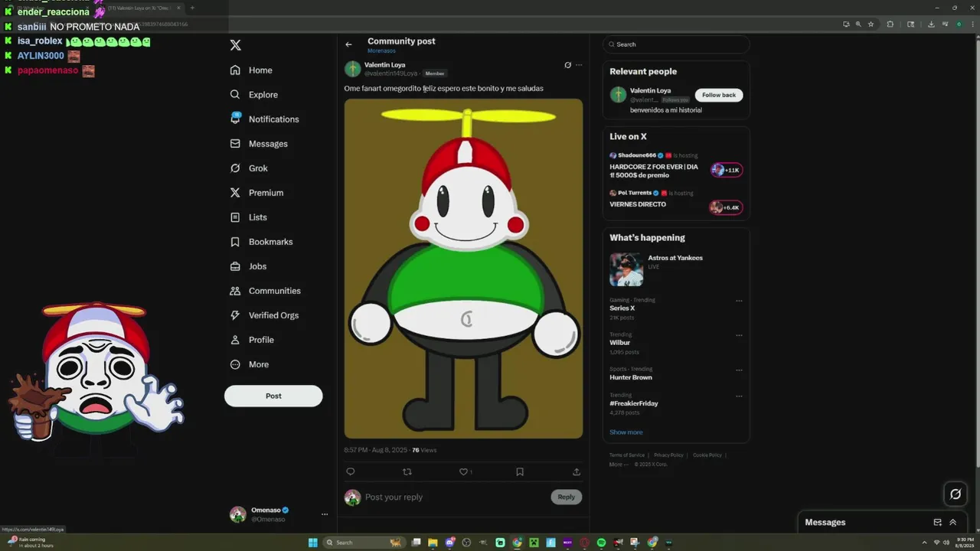
Task: Click the Communities people icon
Action: 235,291
